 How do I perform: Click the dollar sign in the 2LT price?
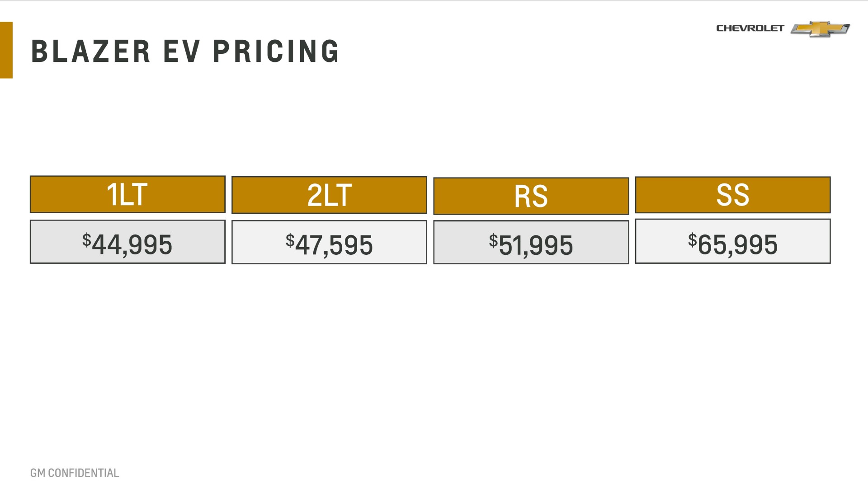click(290, 240)
